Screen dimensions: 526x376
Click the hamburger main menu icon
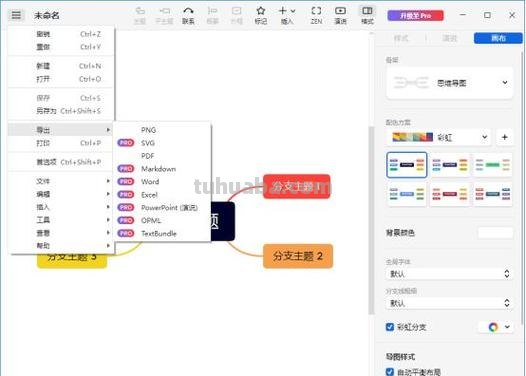pos(16,15)
